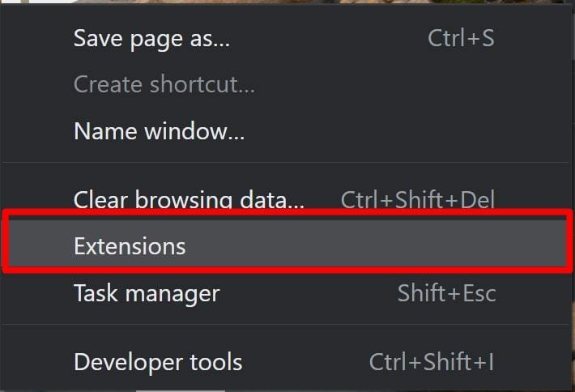Open the Extensions menu entry
Screen dimensions: 575x392
click(287, 245)
